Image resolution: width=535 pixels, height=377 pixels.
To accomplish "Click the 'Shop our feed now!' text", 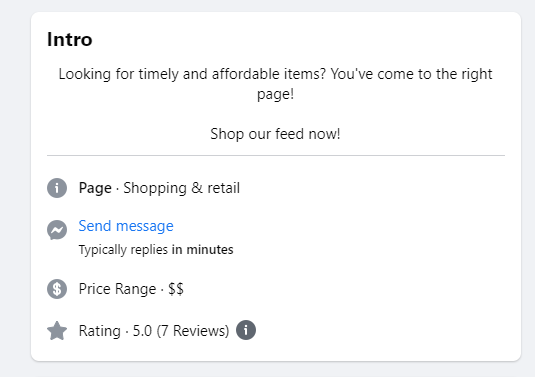I will click(x=275, y=134).
